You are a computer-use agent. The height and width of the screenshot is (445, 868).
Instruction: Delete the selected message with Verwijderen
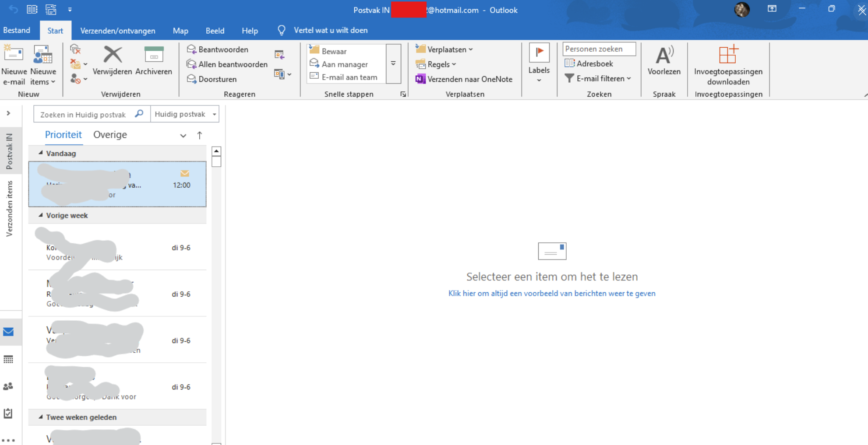coord(112,61)
